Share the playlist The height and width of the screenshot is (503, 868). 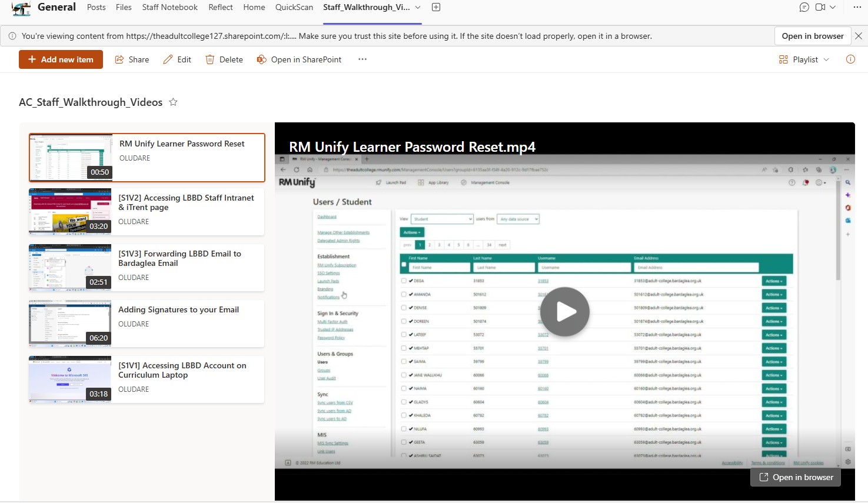point(132,59)
